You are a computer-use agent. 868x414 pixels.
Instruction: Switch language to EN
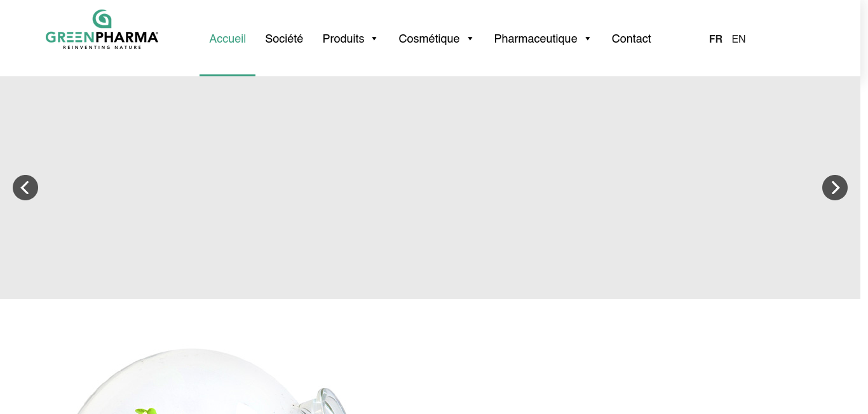click(738, 39)
